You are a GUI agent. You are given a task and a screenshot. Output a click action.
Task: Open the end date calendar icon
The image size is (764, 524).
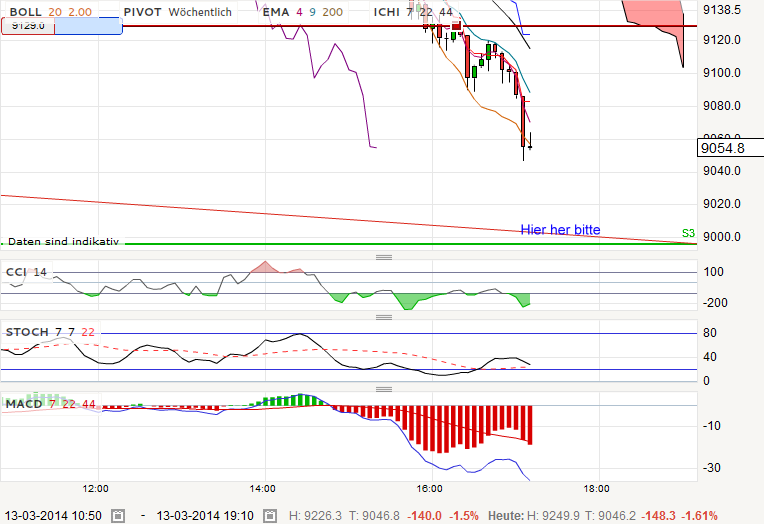(x=270, y=515)
